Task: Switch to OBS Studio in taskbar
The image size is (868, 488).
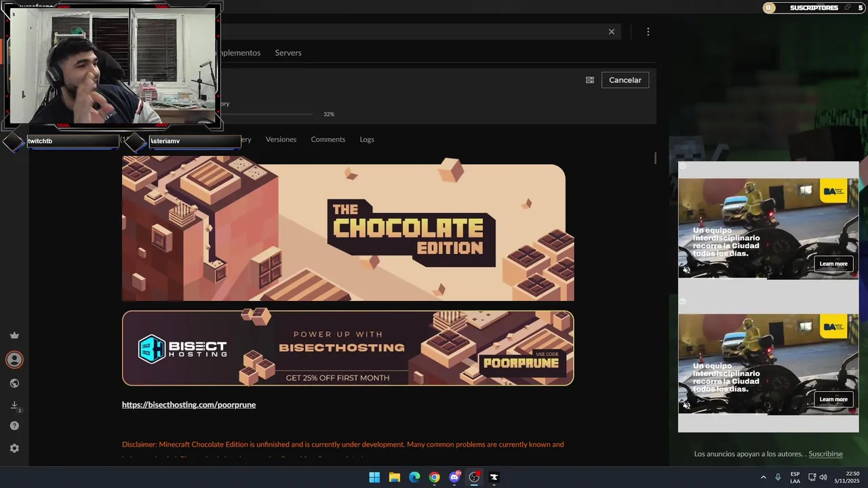Action: coord(475,477)
